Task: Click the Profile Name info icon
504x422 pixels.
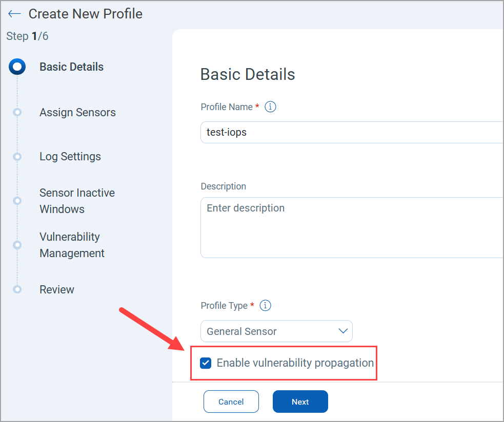Action: point(270,107)
